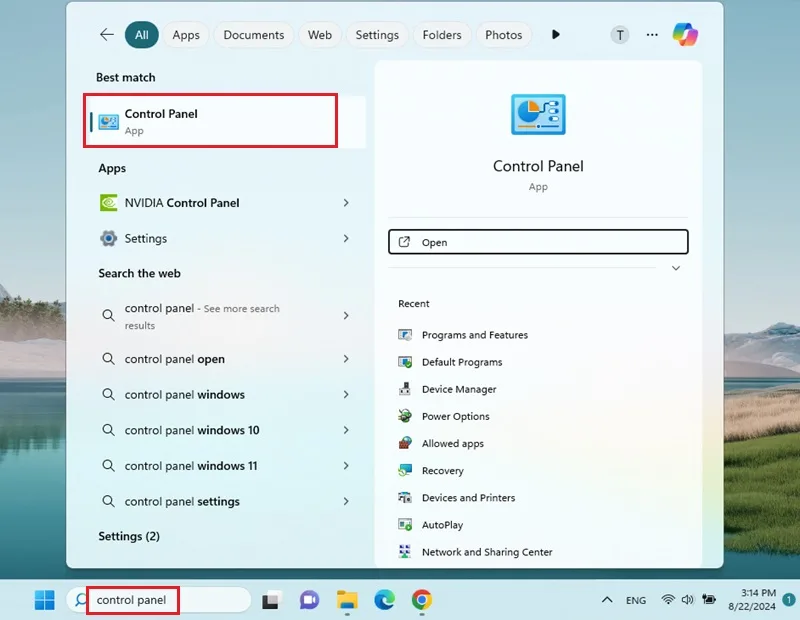Switch to the Apps filter tab
The image size is (800, 620).
pyautogui.click(x=186, y=35)
